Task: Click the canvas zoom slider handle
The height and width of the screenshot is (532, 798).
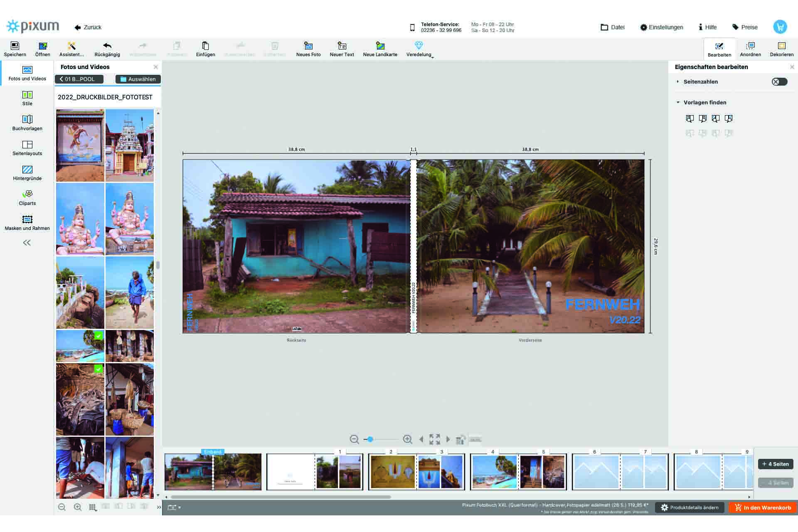Action: click(370, 439)
